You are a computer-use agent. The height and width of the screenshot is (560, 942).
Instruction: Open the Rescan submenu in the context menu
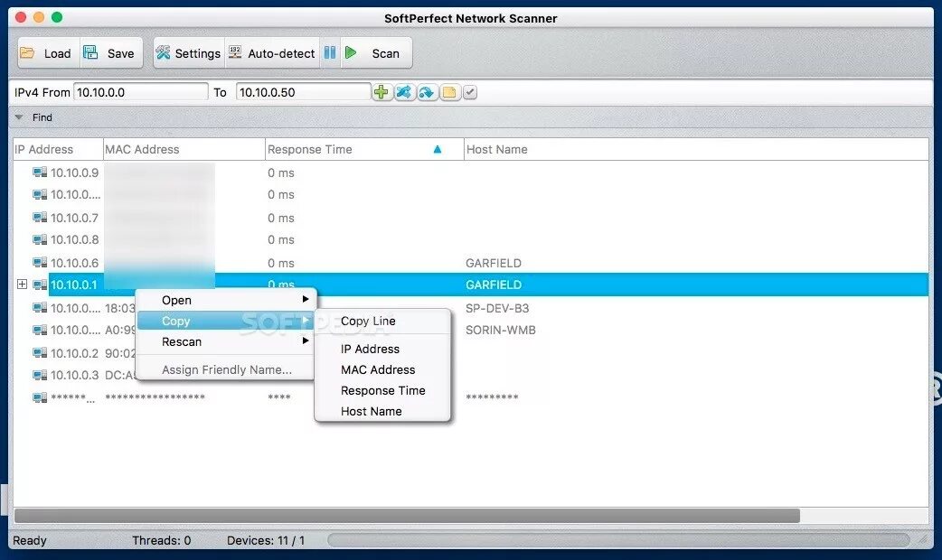(226, 341)
